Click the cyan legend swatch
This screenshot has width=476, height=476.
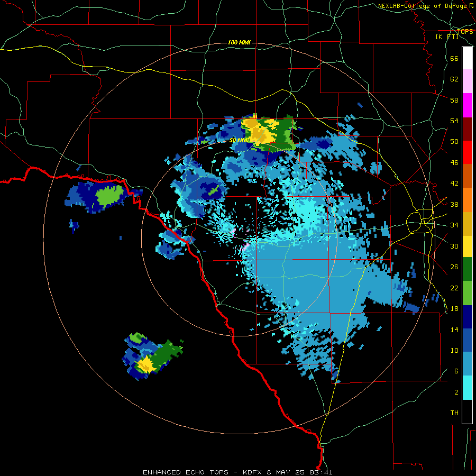tap(467, 388)
